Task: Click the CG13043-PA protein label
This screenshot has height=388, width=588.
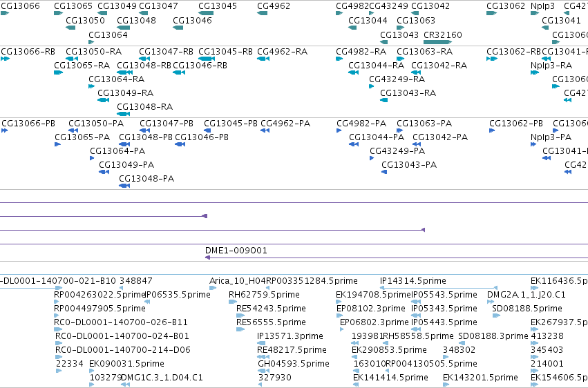Action: click(x=409, y=165)
